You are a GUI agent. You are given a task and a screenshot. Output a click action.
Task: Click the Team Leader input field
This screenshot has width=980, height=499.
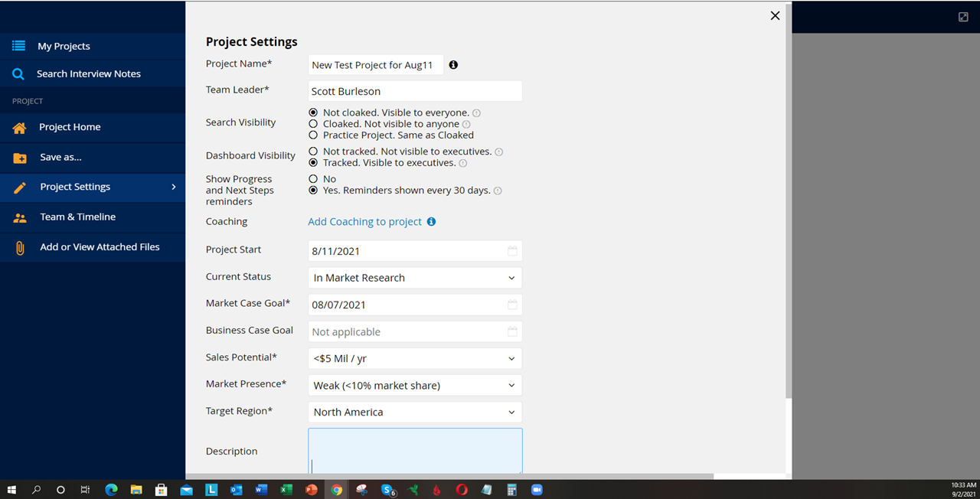tap(415, 91)
